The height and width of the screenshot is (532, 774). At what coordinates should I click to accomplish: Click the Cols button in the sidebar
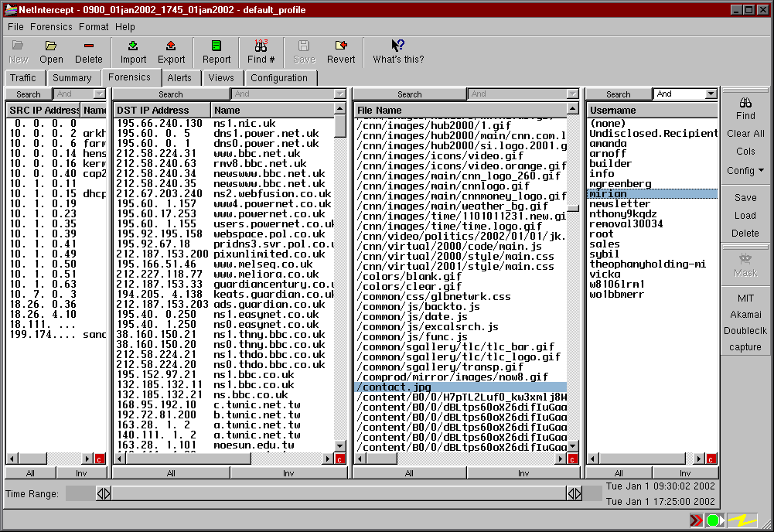pyautogui.click(x=745, y=152)
